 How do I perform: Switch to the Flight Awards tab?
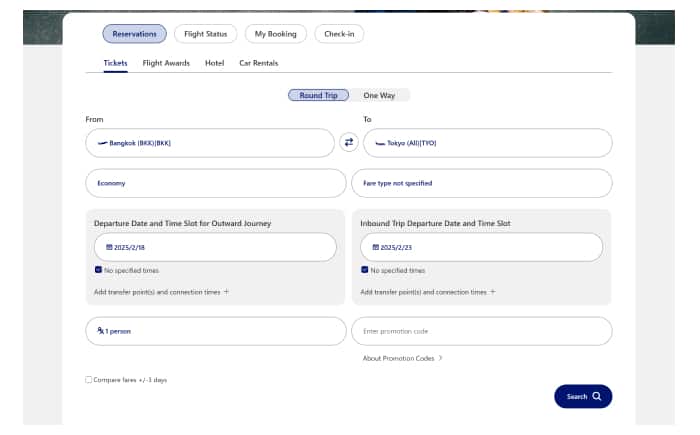click(166, 63)
